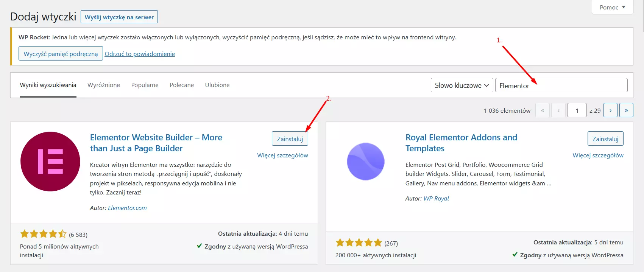Image resolution: width=644 pixels, height=272 pixels.
Task: Install Elementor Website Builder plugin
Action: click(x=290, y=139)
